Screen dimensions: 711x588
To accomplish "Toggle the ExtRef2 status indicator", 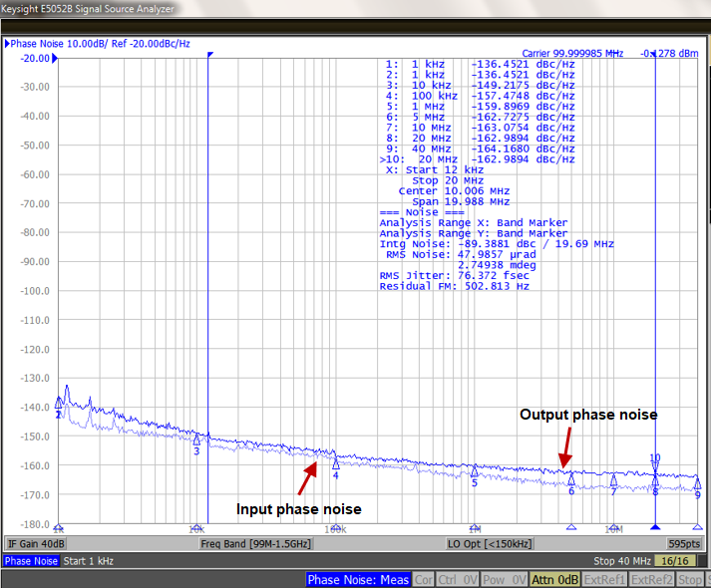I will click(654, 579).
